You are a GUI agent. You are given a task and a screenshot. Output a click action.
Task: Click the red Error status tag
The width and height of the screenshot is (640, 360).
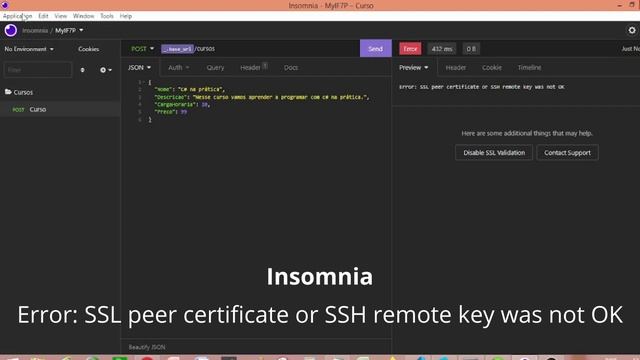point(410,49)
